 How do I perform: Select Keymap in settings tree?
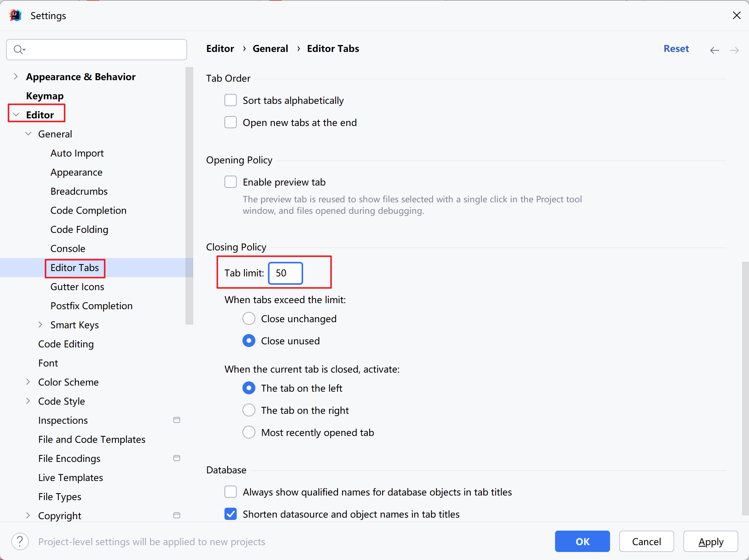(x=45, y=96)
